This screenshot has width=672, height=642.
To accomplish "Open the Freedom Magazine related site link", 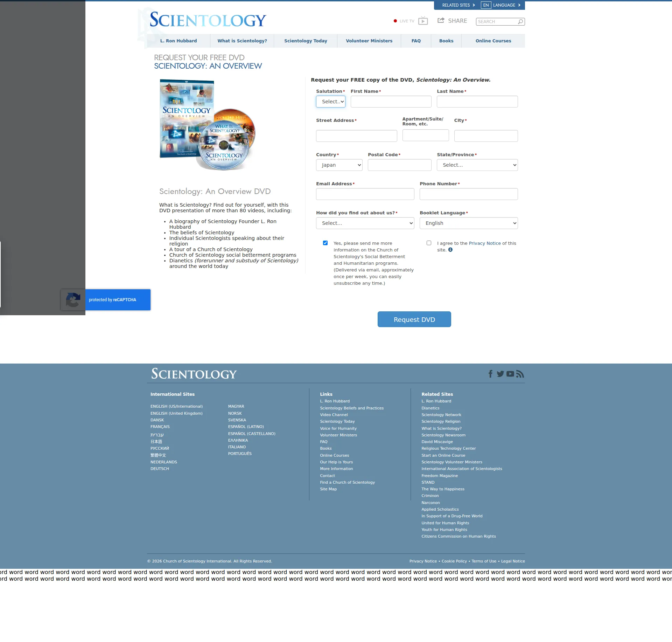I will pos(440,476).
